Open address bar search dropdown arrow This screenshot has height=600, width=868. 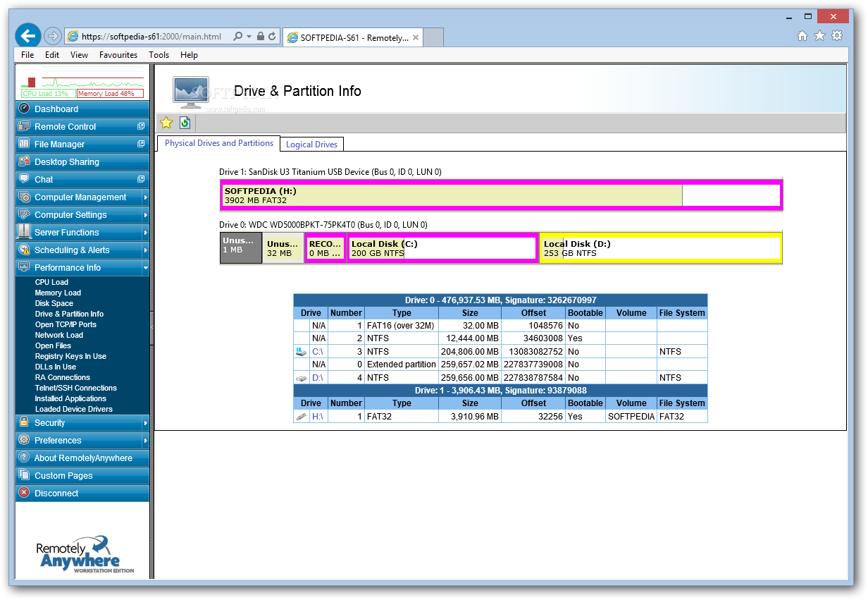pyautogui.click(x=249, y=37)
